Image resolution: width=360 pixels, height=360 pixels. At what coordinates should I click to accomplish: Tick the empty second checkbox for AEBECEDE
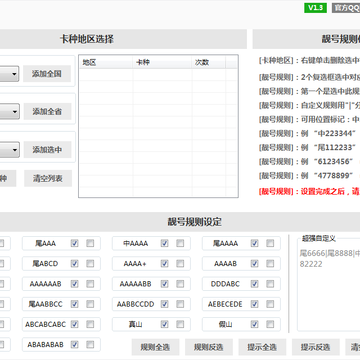click(x=270, y=304)
